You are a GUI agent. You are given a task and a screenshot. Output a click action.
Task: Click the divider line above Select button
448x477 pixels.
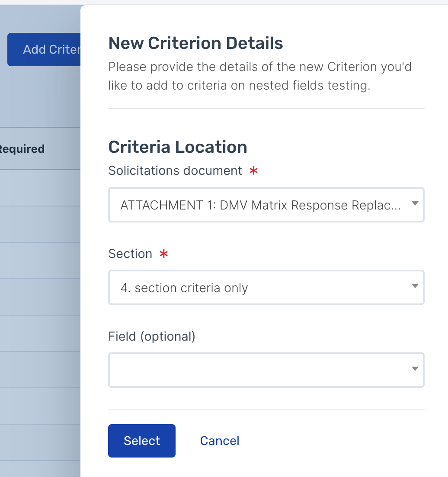click(x=266, y=409)
